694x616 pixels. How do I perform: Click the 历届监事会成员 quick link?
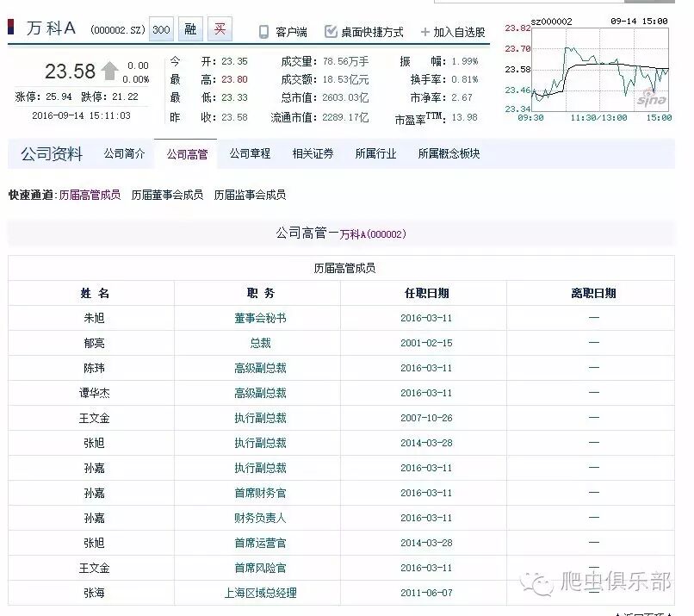coord(250,195)
